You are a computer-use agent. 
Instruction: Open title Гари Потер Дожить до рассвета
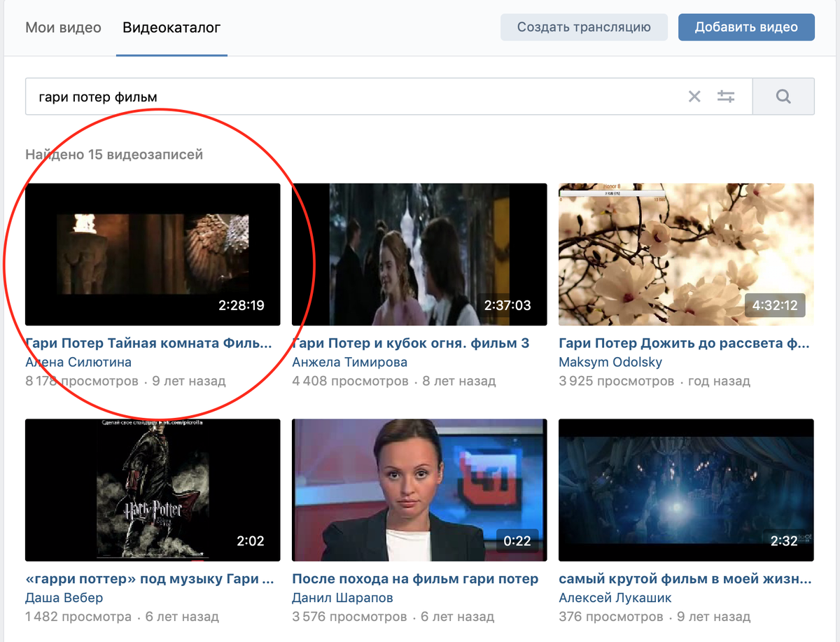pyautogui.click(x=684, y=344)
